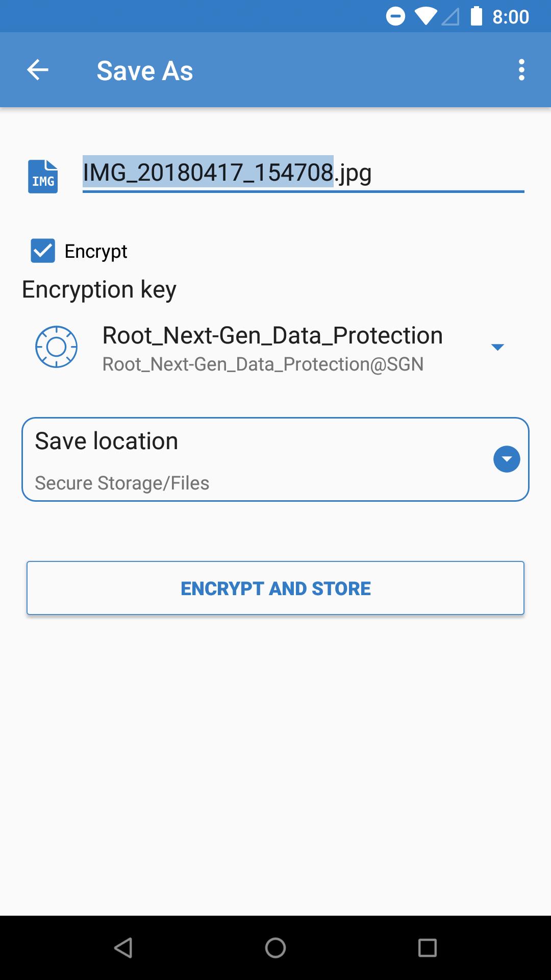The height and width of the screenshot is (980, 551).
Task: Open the Save location dropdown
Action: [507, 459]
